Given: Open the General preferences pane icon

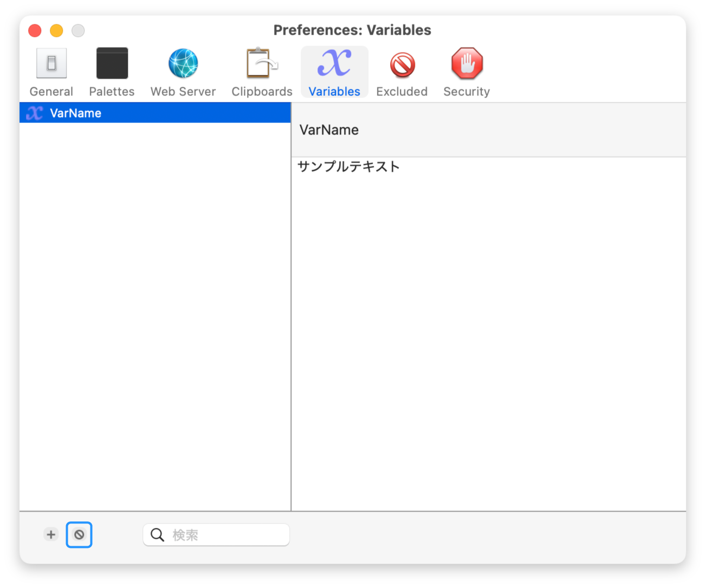Looking at the screenshot, I should [x=51, y=64].
